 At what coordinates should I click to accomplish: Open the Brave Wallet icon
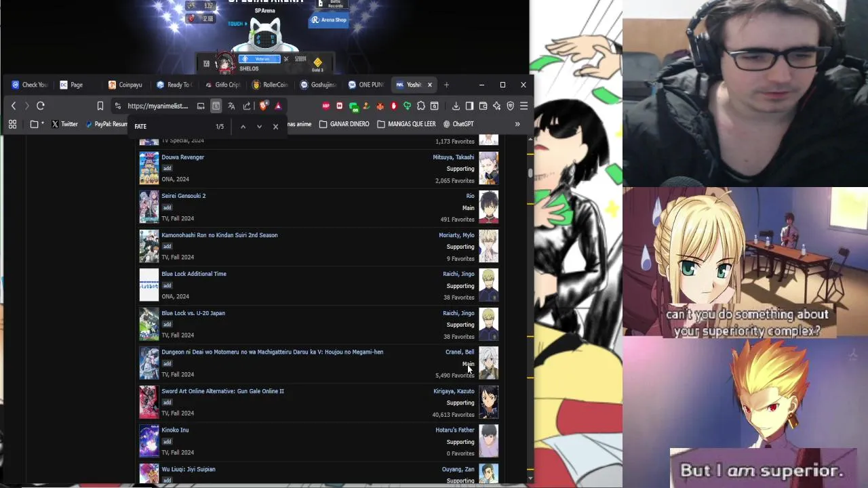pyautogui.click(x=483, y=106)
